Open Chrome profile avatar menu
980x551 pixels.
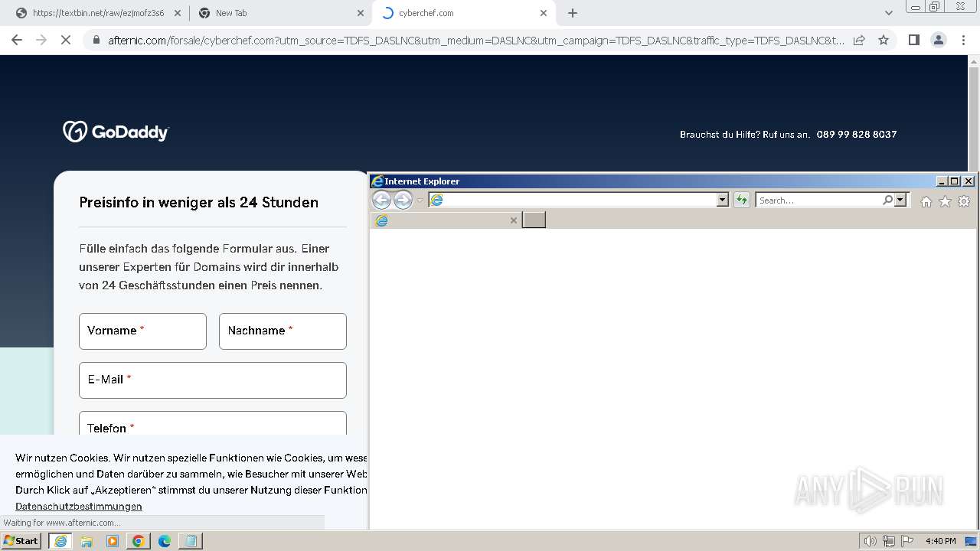point(938,40)
